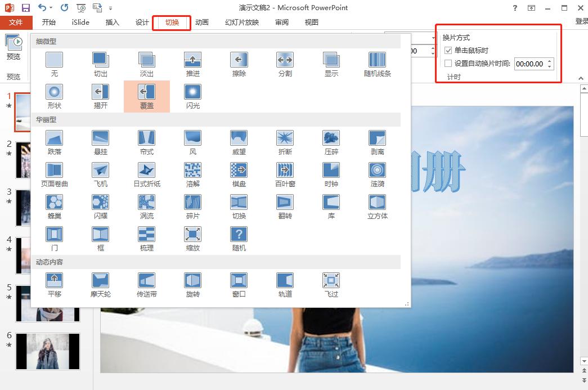This screenshot has height=390, width=588.
Task: Choose the 无 (None) transition
Action: [55, 65]
